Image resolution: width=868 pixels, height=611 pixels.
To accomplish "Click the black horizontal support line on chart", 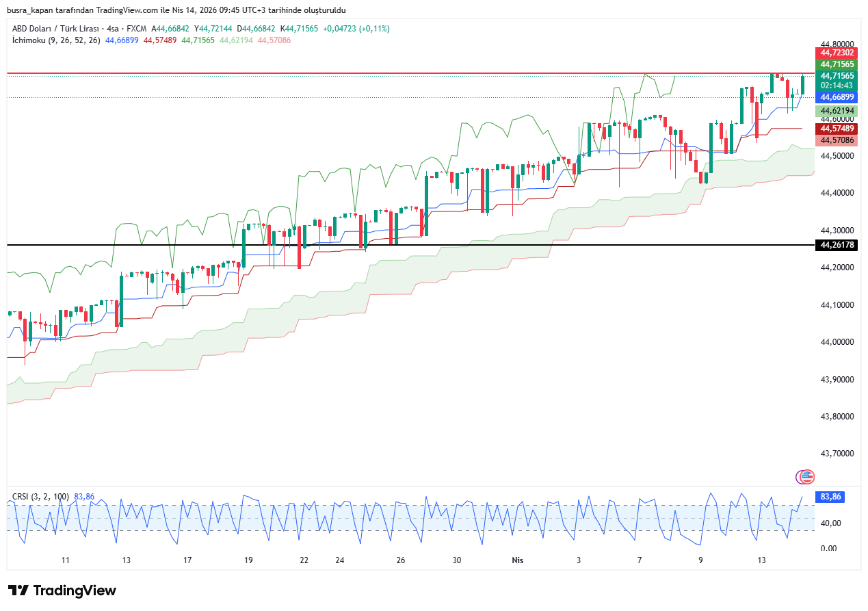I will click(410, 245).
